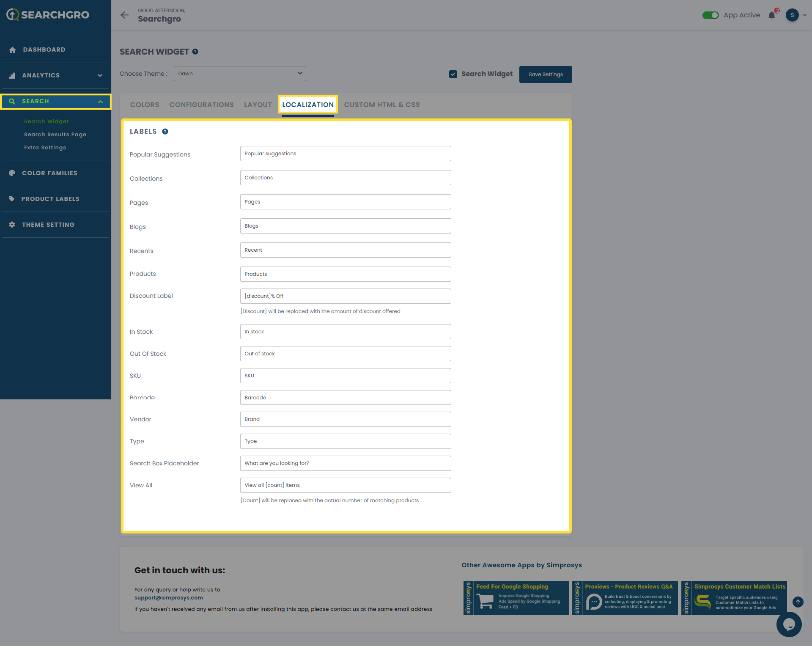Open the Choose Theme dropdown
Image resolution: width=812 pixels, height=646 pixels.
pyautogui.click(x=240, y=74)
